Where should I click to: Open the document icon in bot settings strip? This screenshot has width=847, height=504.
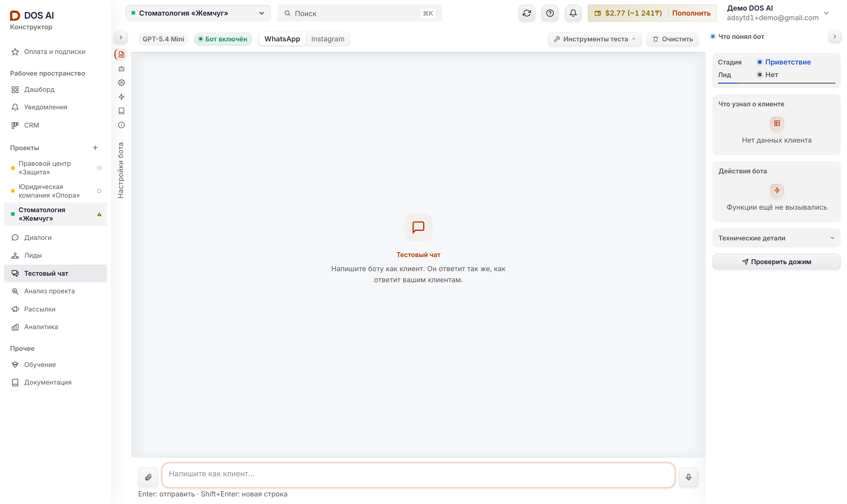pos(121,54)
